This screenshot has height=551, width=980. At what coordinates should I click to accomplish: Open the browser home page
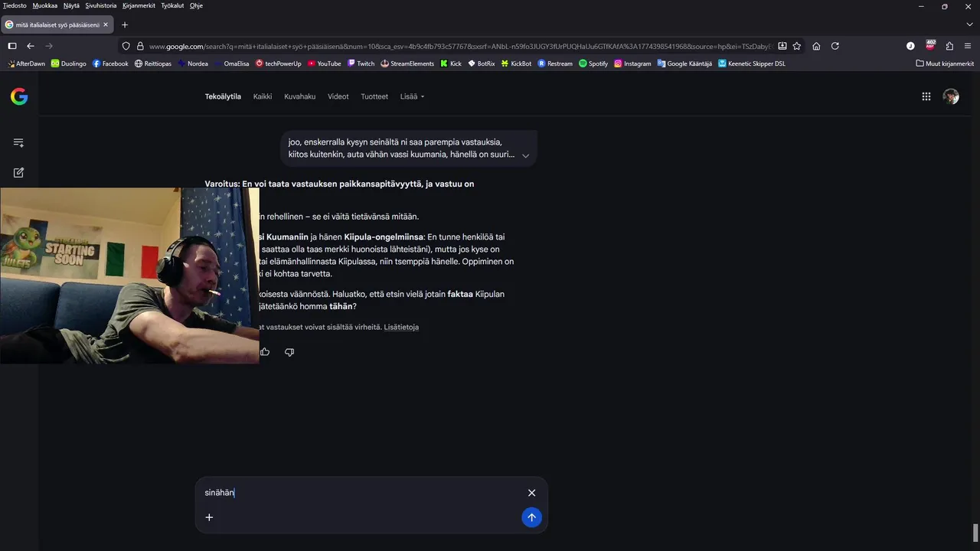[x=816, y=46]
